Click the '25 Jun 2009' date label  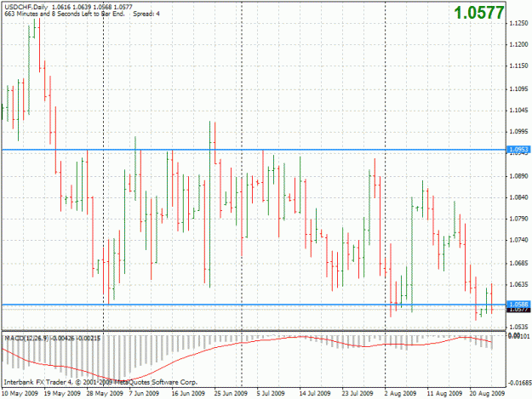(231, 393)
